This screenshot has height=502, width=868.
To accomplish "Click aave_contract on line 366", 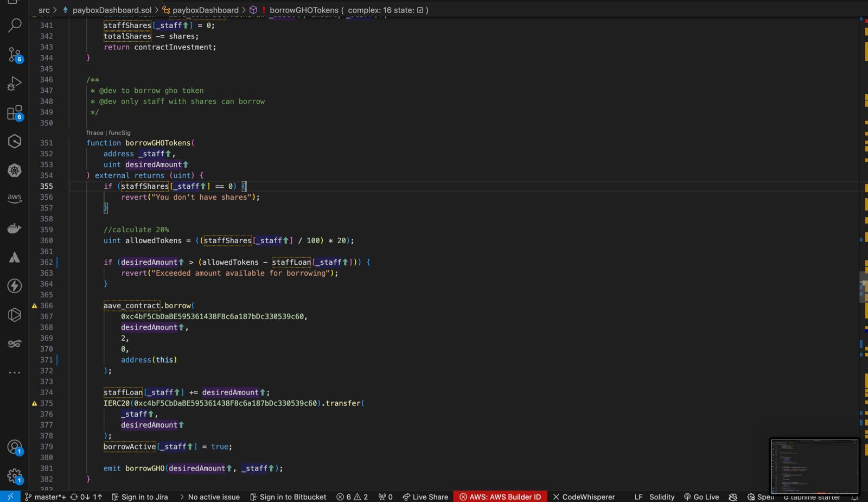I will pos(132,306).
